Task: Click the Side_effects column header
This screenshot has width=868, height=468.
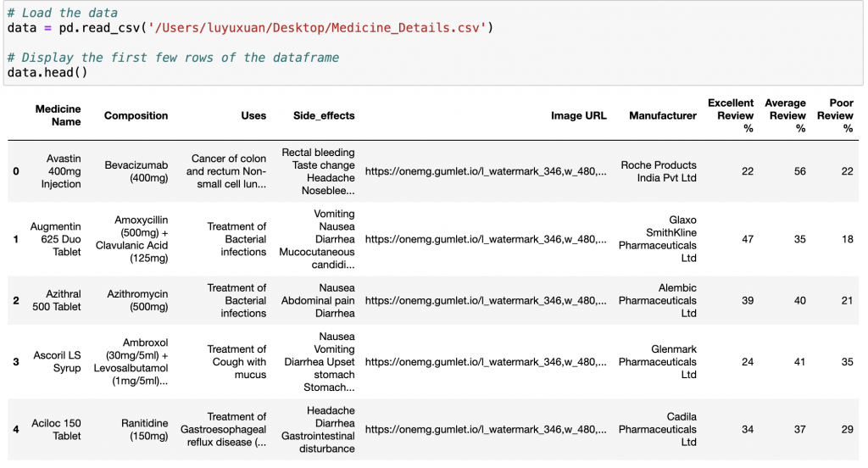Action: click(x=324, y=115)
